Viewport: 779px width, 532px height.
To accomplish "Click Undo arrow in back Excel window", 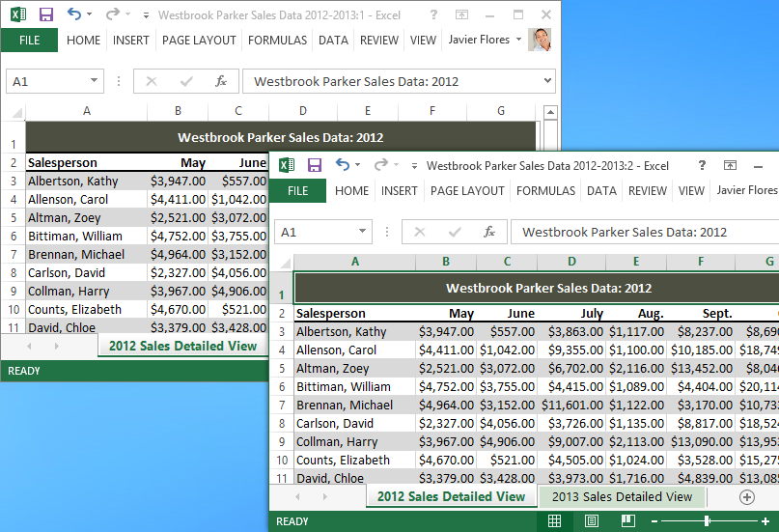I will (74, 14).
